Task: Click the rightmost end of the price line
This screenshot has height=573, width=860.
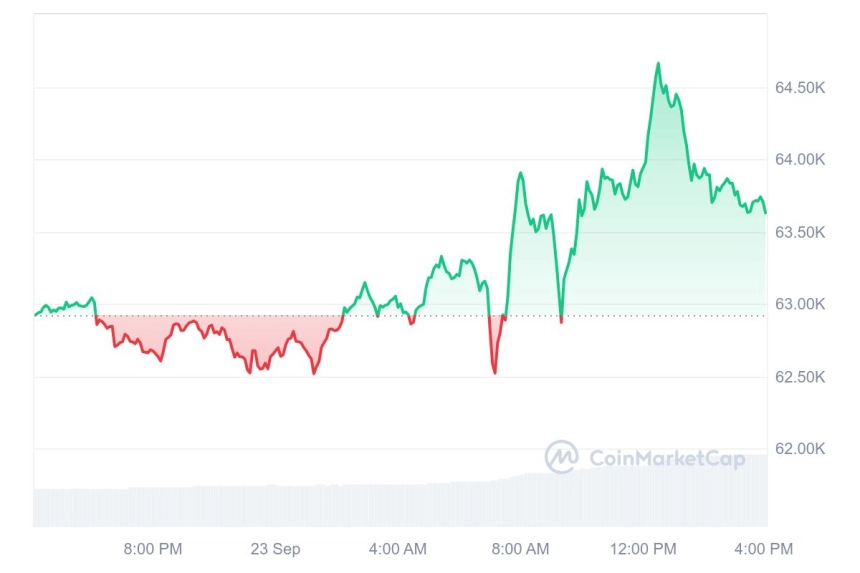Action: (765, 212)
